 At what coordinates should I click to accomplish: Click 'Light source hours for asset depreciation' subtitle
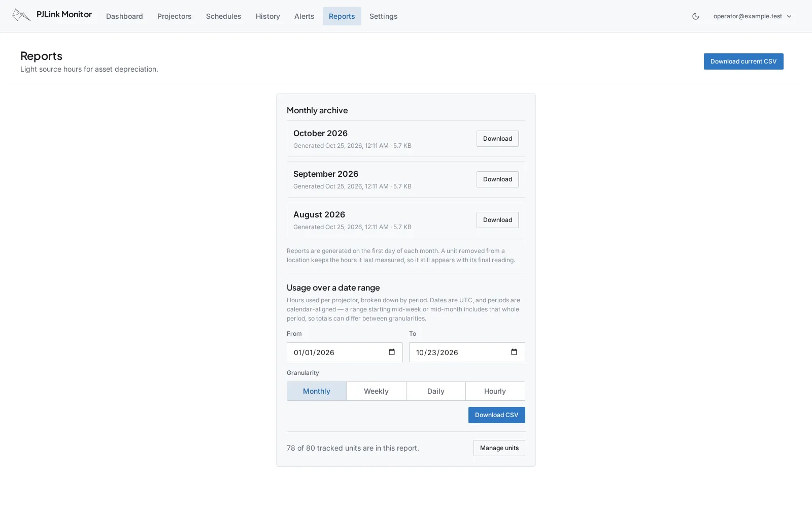pos(89,69)
